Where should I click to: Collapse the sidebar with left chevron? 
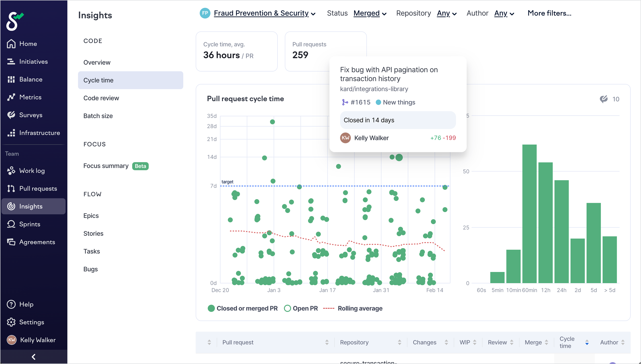(34, 357)
